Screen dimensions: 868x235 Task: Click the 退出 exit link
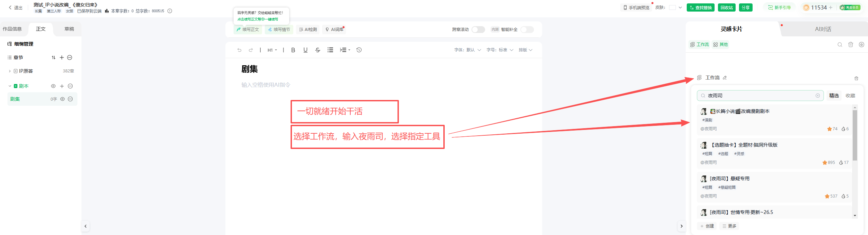click(x=15, y=7)
